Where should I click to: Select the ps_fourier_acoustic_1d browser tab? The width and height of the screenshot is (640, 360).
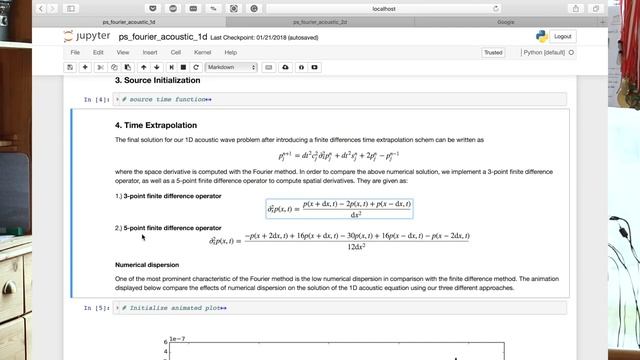pyautogui.click(x=129, y=22)
